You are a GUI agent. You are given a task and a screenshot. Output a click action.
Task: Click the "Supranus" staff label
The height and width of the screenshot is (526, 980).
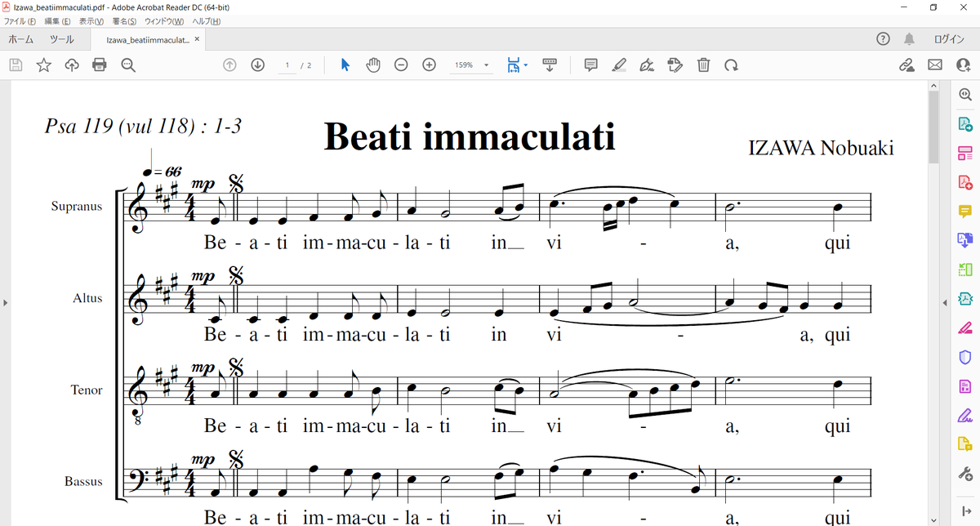(77, 207)
